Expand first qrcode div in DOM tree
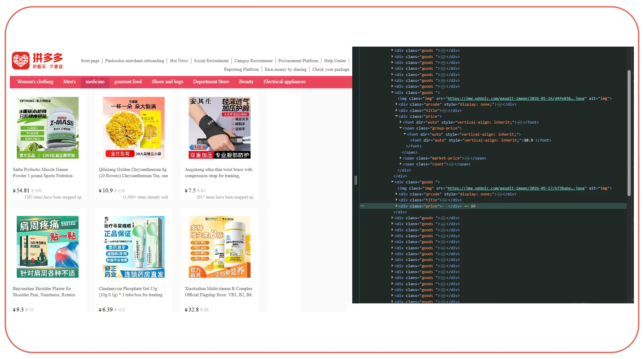The height and width of the screenshot is (359, 644). (x=396, y=104)
